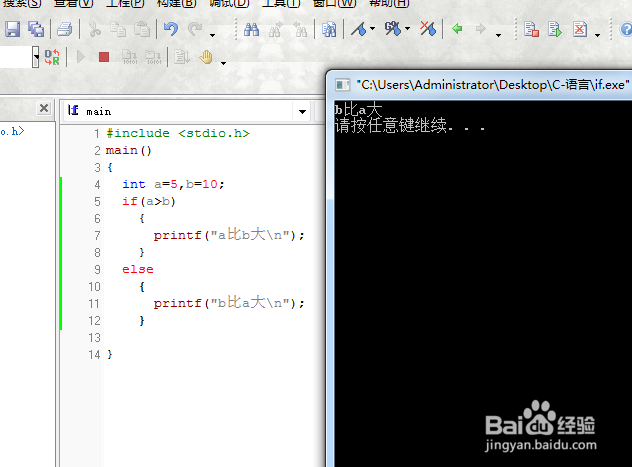Expand the build toolbar overflow arrow
Viewport: 632px width, 467px height.
tap(597, 35)
